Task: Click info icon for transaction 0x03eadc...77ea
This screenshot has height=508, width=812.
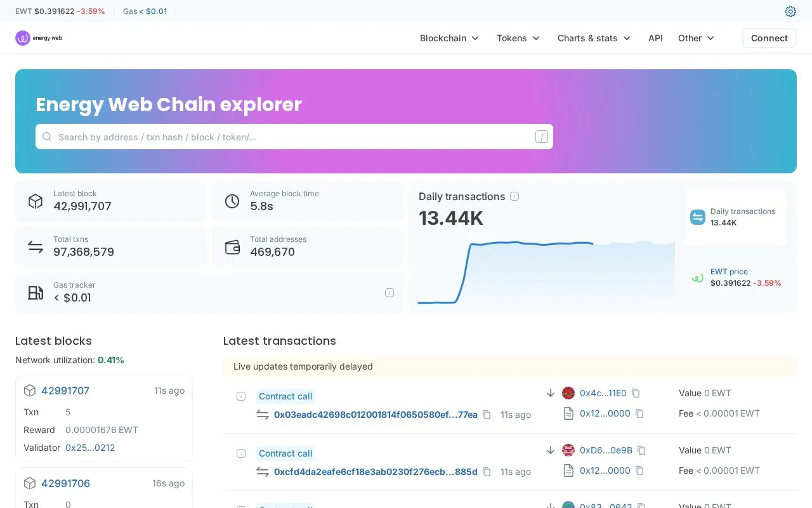Action: tap(241, 396)
